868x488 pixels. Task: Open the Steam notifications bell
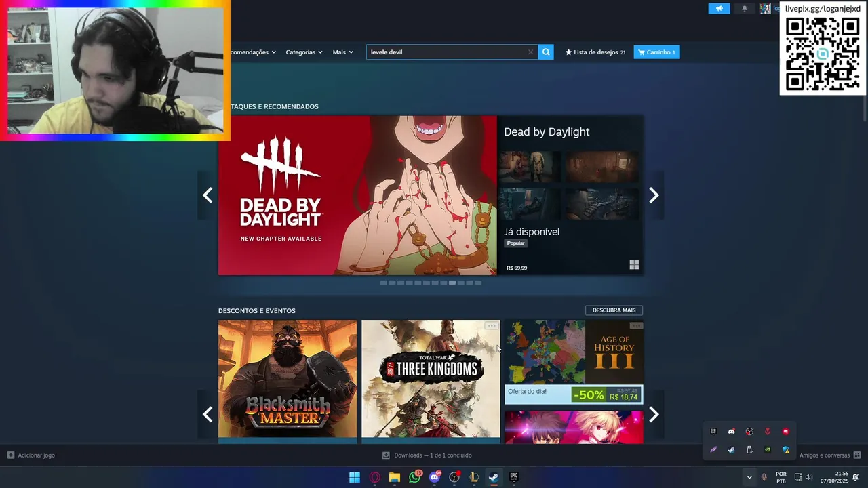point(745,9)
